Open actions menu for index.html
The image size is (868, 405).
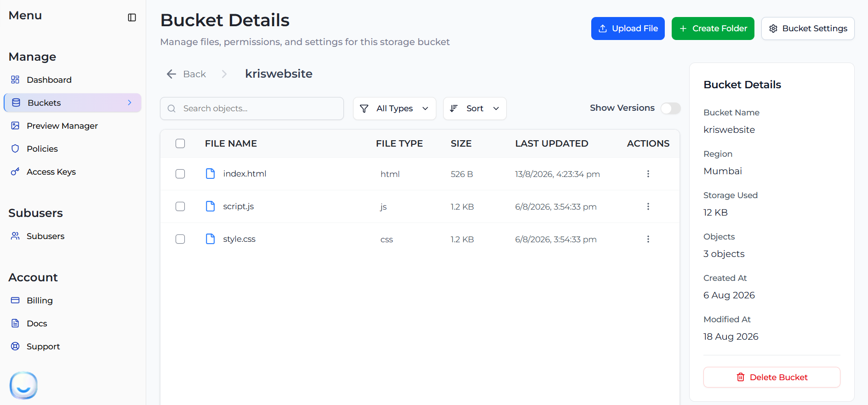coord(648,174)
